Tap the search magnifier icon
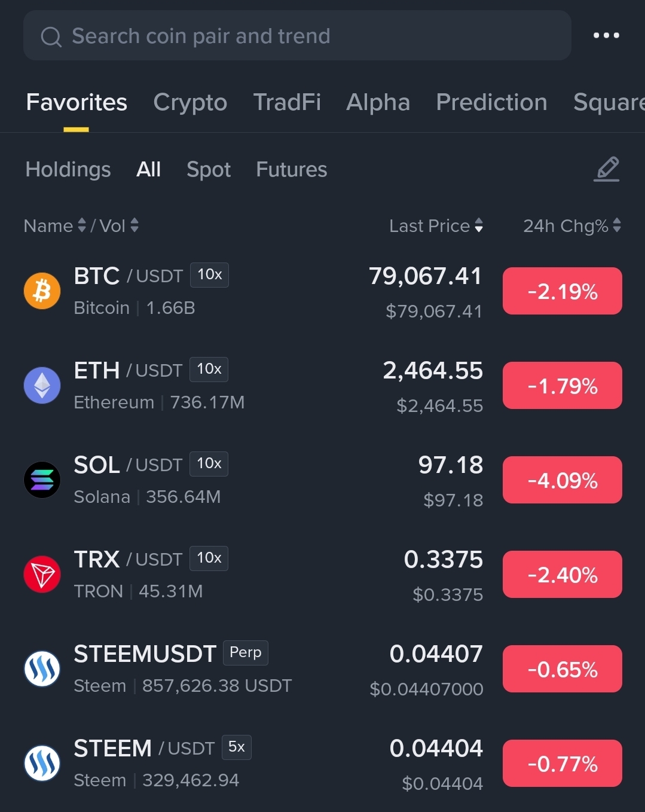 click(51, 36)
